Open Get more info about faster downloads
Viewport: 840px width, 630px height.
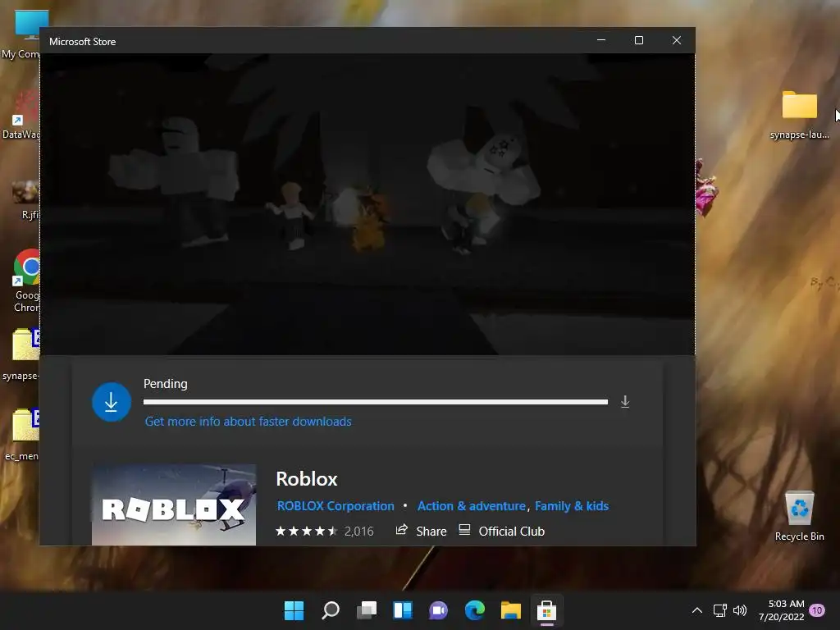248,422
